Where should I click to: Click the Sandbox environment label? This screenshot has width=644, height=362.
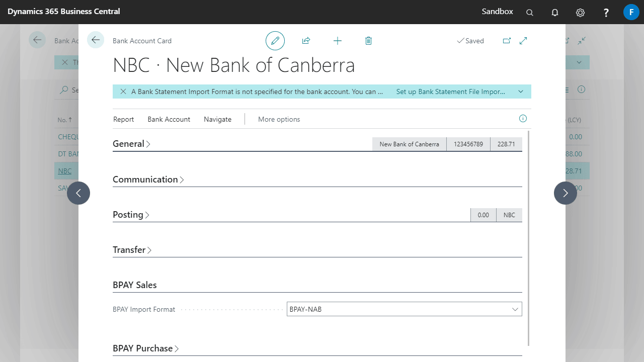[498, 12]
